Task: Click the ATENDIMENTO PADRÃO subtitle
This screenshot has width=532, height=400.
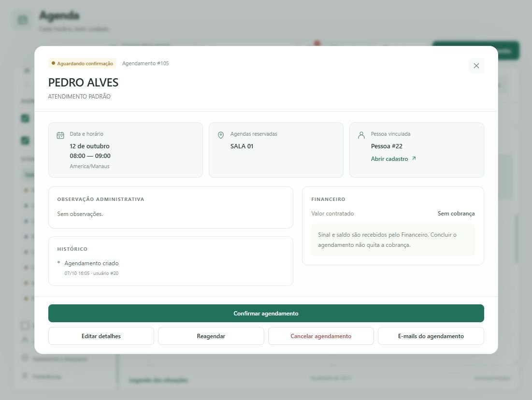Action: point(79,96)
